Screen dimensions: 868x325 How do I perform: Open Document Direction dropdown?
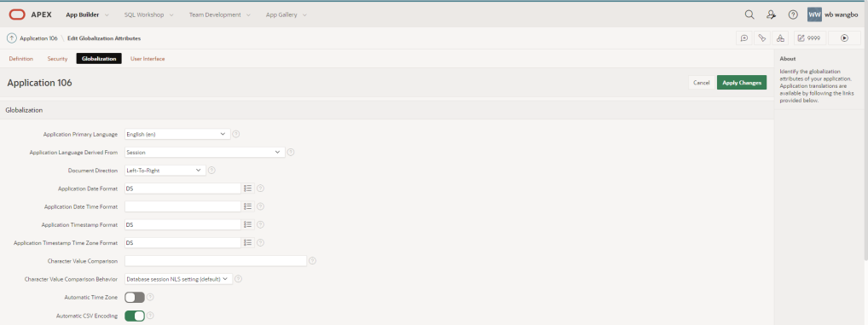point(165,171)
